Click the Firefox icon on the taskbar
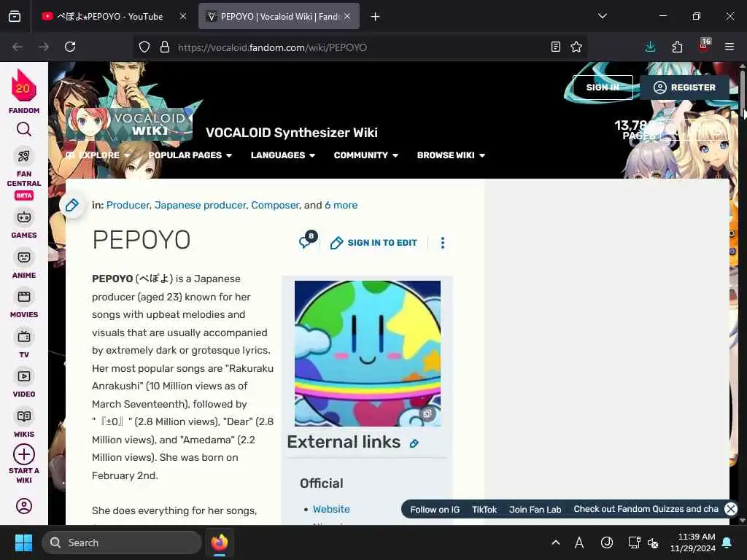 [219, 542]
